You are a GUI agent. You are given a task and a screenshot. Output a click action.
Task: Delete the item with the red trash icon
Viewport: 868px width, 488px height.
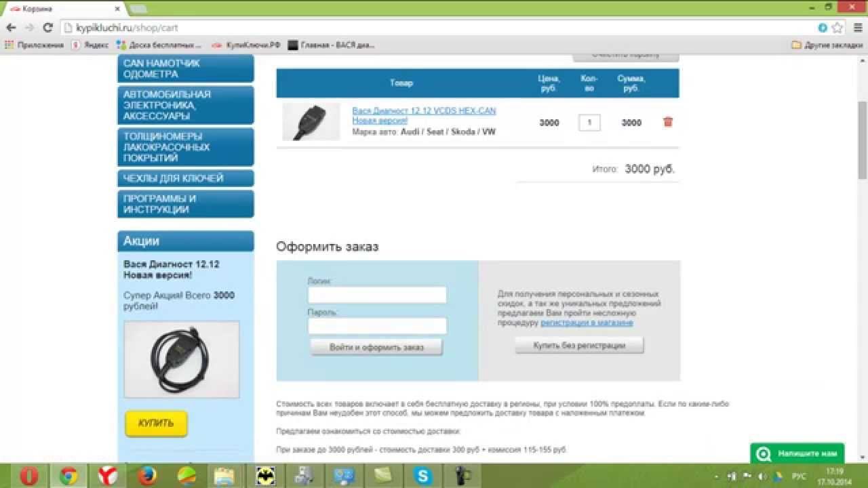pyautogui.click(x=668, y=122)
